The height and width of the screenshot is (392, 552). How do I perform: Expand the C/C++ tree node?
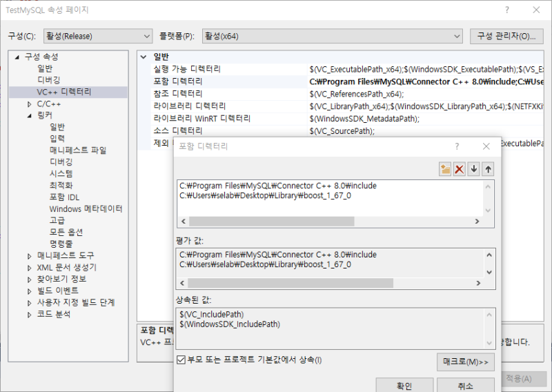click(30, 104)
